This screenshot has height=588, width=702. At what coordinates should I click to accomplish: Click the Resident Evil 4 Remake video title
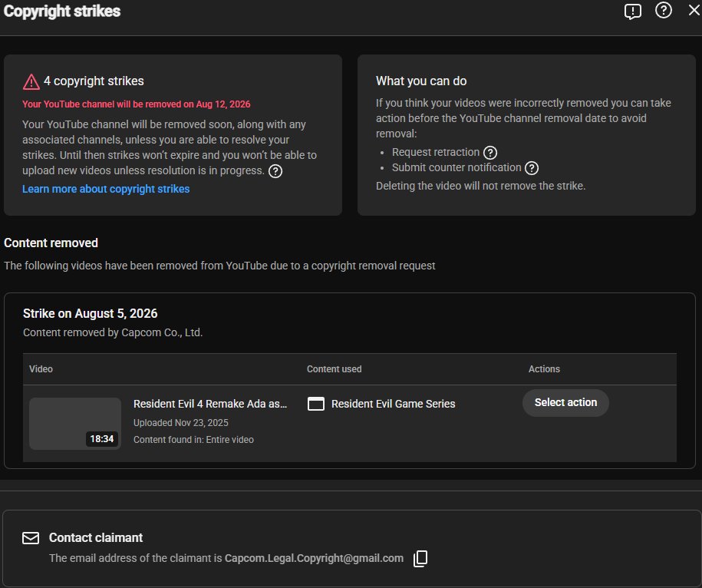(210, 404)
